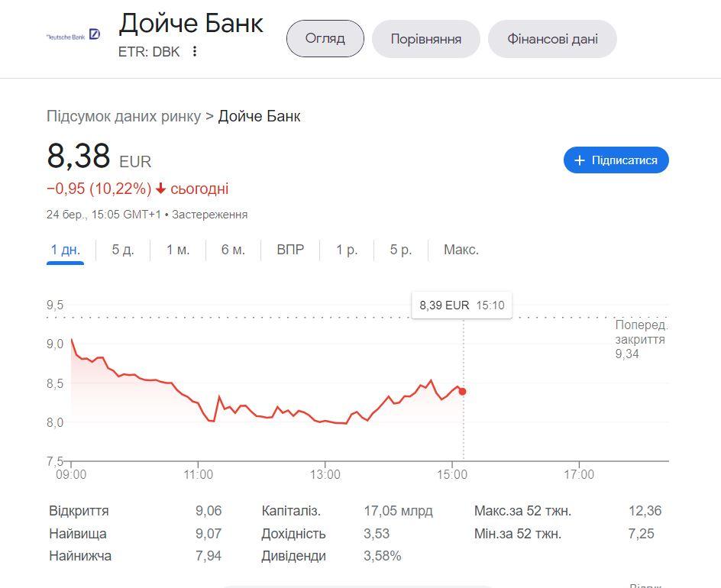The width and height of the screenshot is (721, 588).
Task: View the 5 р. chart period
Action: [400, 250]
